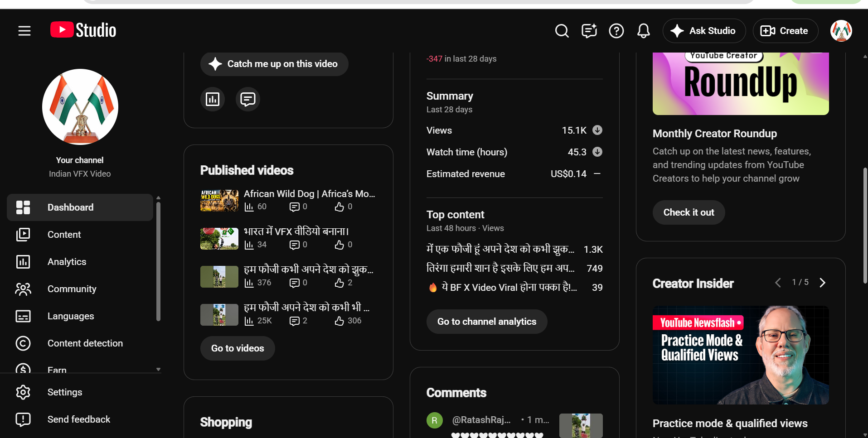Click the Content play-square icon
The image size is (868, 438).
[23, 235]
